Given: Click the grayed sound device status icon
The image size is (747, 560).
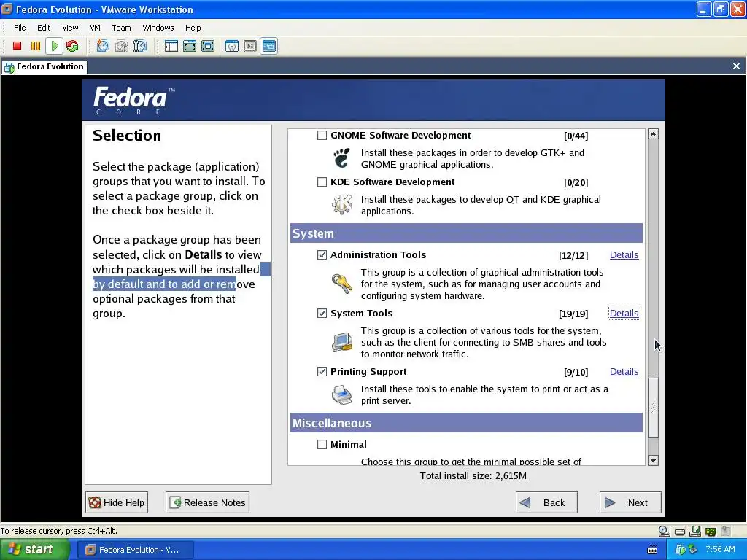Looking at the screenshot, I should pos(726,531).
